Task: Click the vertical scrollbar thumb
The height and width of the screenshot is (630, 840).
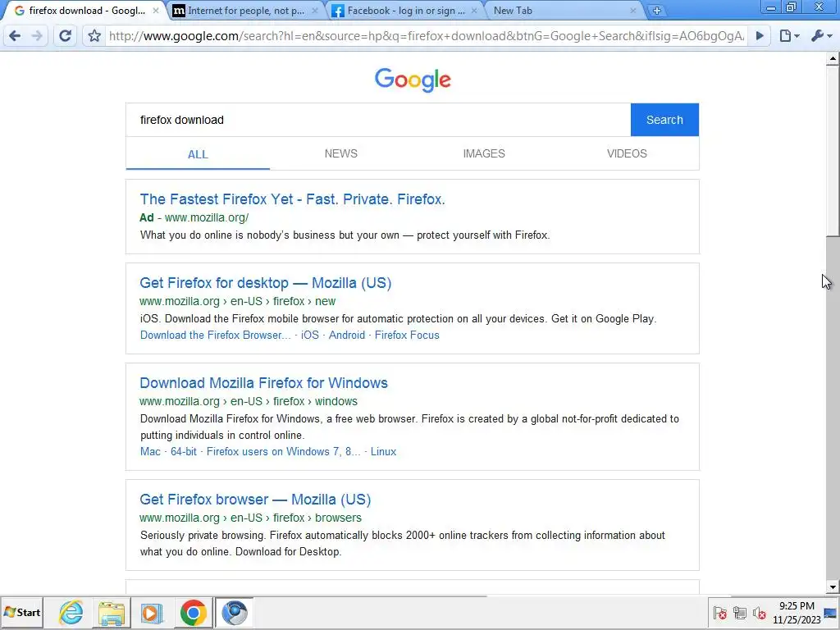Action: pyautogui.click(x=833, y=151)
